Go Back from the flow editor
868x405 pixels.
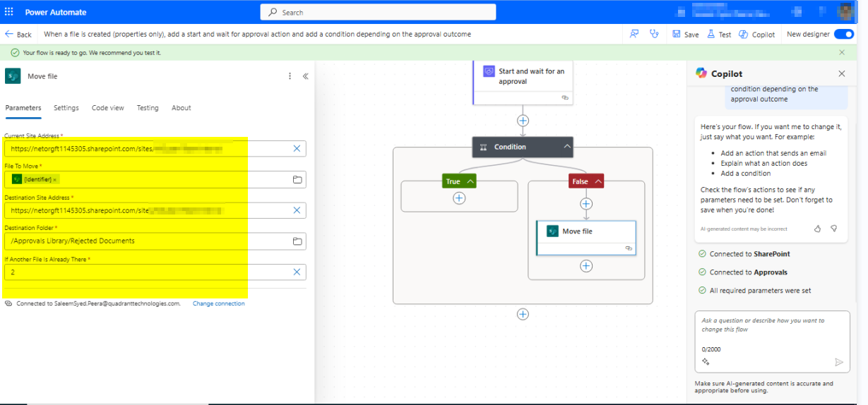click(x=18, y=34)
